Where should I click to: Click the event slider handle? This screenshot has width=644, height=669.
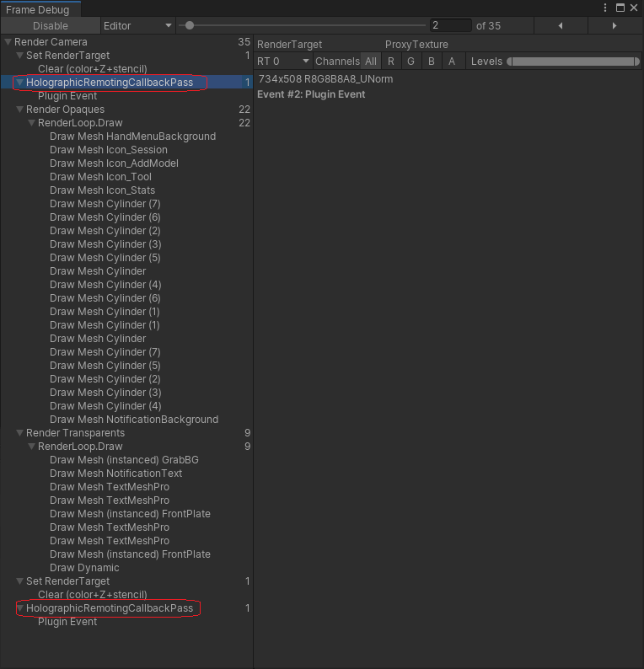(190, 25)
